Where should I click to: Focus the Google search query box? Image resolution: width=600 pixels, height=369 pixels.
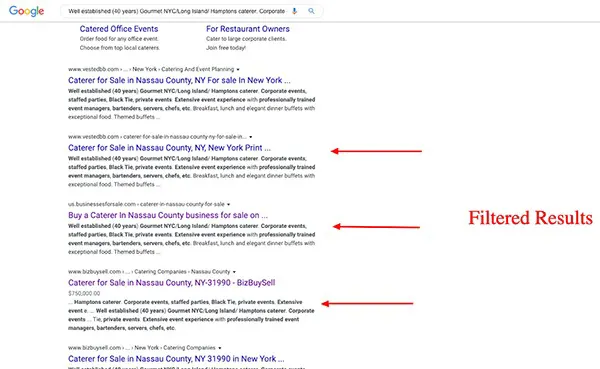176,11
